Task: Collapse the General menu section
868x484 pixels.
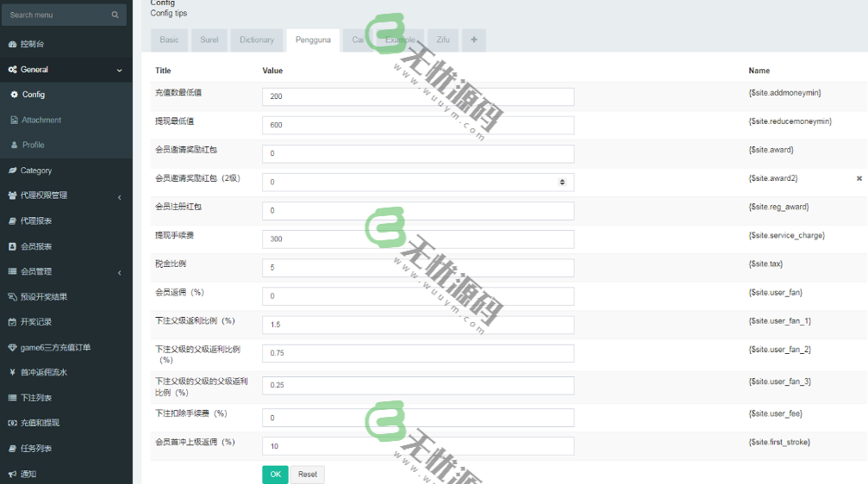Action: tap(119, 70)
